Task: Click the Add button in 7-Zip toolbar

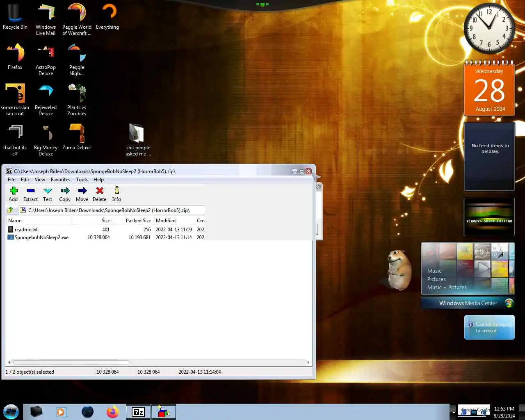Action: [13, 194]
